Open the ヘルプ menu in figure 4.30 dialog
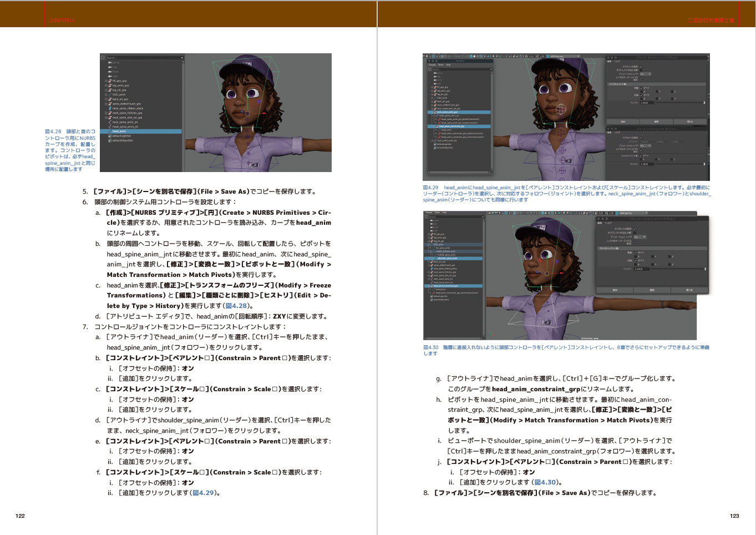Image resolution: width=756 pixels, height=535 pixels. tap(608, 223)
